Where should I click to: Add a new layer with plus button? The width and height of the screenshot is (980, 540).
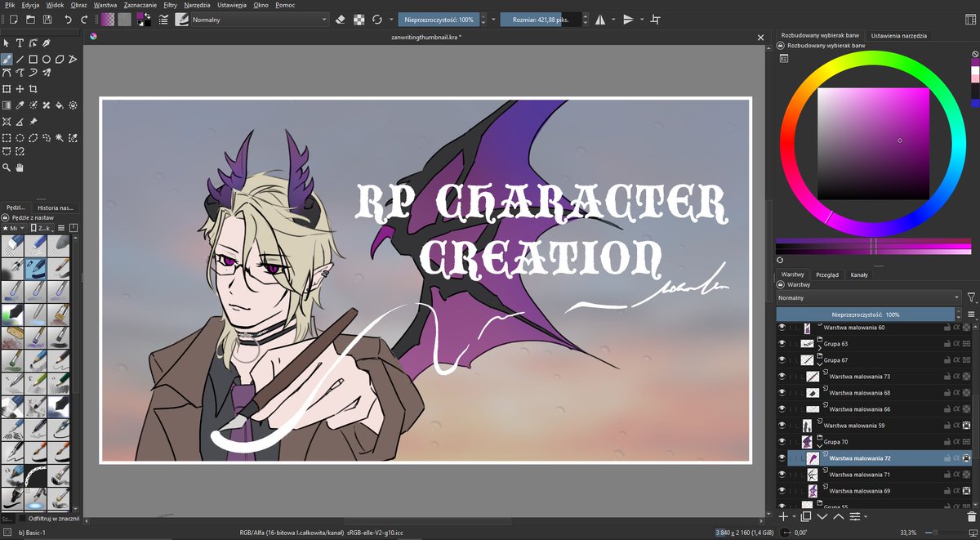783,516
